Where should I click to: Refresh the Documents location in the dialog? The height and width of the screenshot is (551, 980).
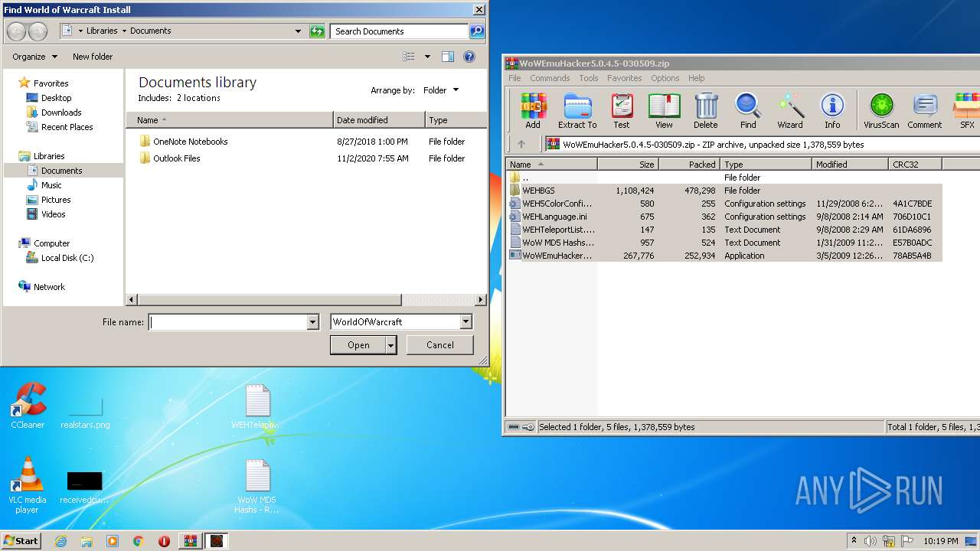click(x=317, y=31)
